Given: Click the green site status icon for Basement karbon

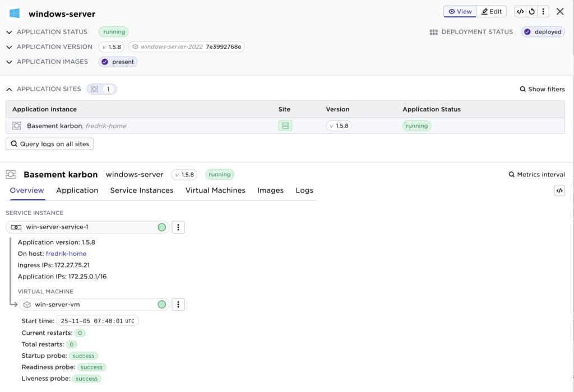Looking at the screenshot, I should pos(285,125).
